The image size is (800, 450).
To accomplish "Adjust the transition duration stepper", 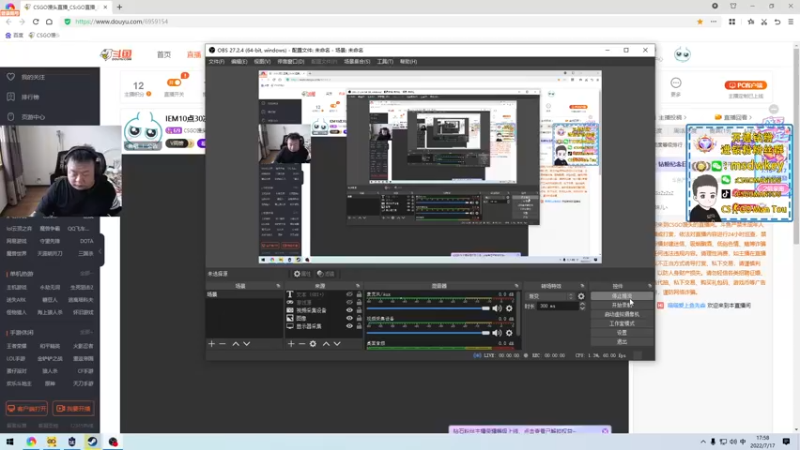I will tap(582, 306).
